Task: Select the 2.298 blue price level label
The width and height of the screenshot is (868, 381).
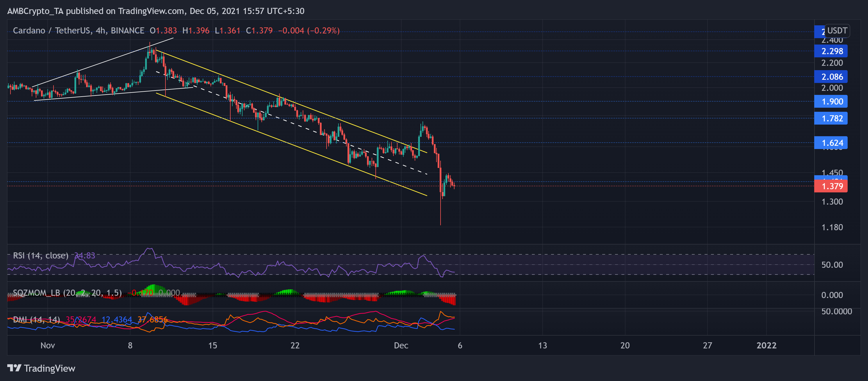Action: [831, 51]
